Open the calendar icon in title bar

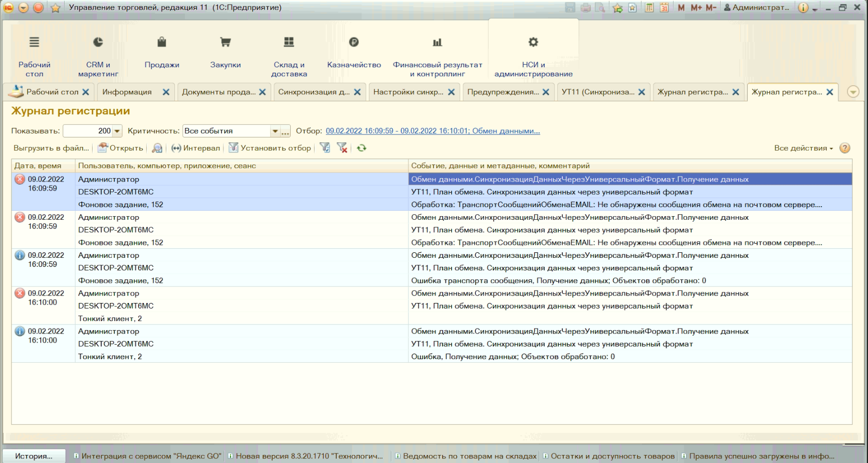(664, 8)
